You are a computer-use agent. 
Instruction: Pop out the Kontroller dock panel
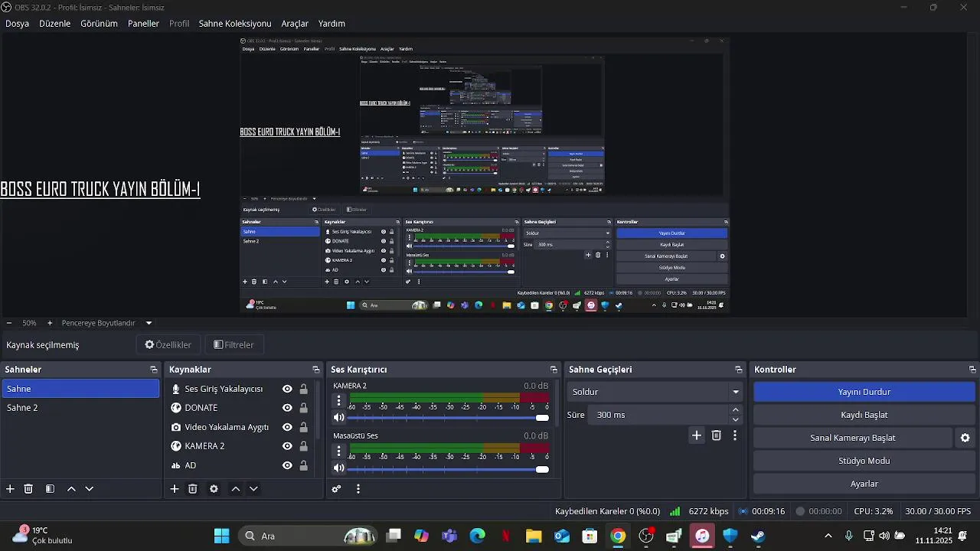tap(972, 370)
